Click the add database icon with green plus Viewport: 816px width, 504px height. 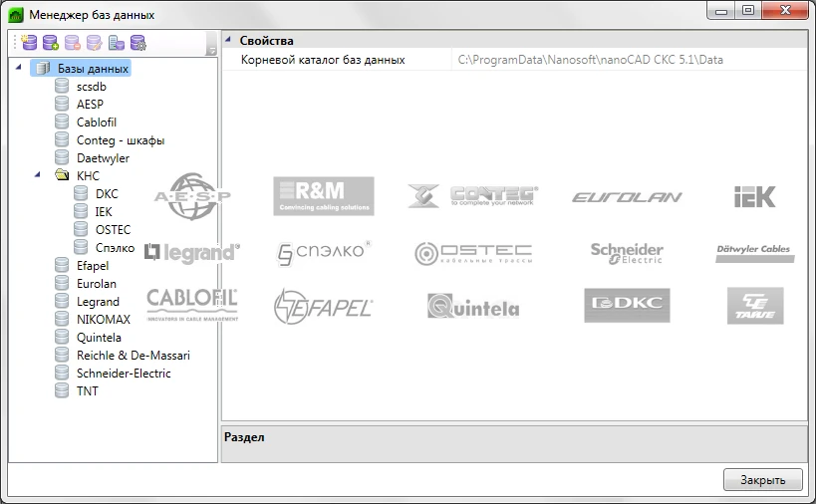point(50,44)
